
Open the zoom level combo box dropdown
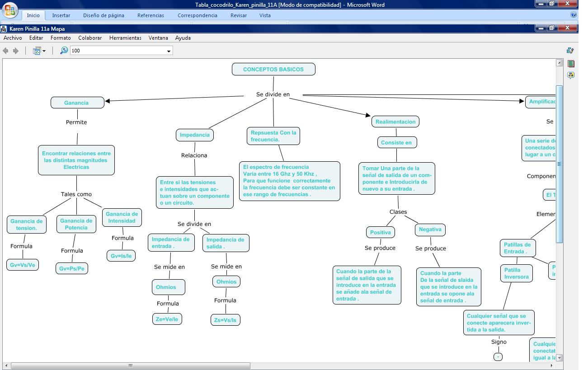[x=169, y=50]
